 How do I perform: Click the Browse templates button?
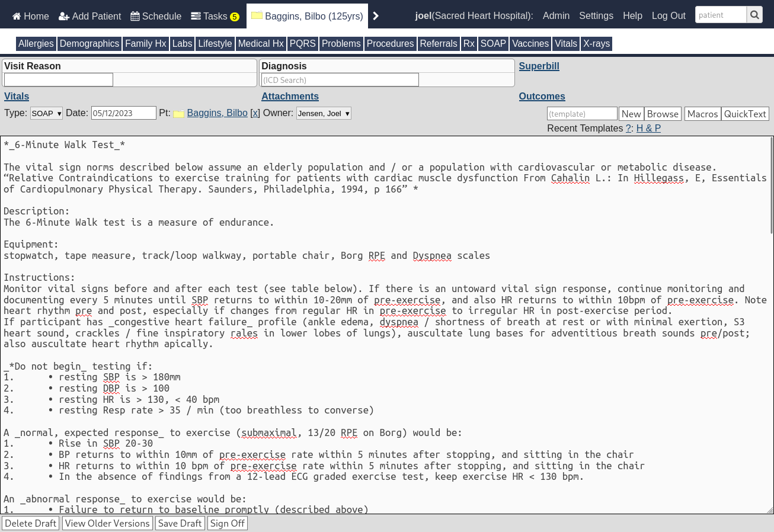[663, 114]
